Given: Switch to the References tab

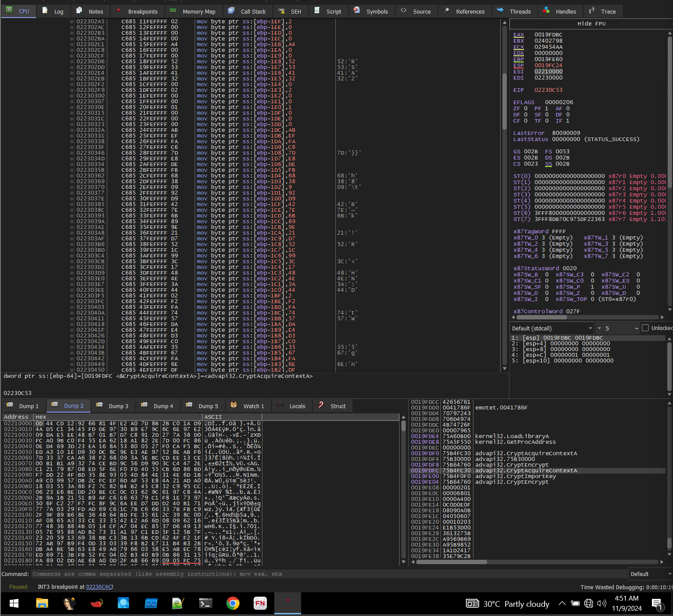Looking at the screenshot, I should (x=464, y=11).
